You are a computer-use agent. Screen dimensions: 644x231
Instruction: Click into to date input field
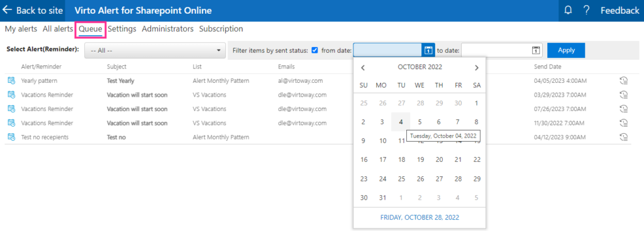[496, 50]
